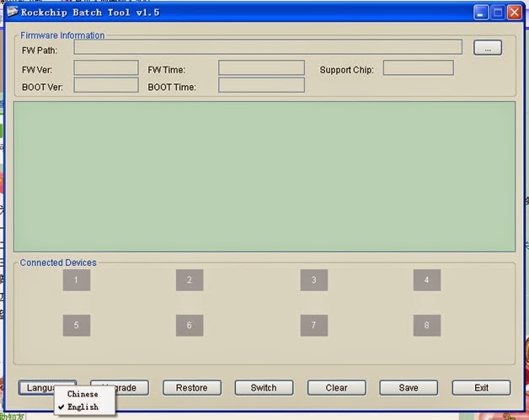Click the BOOT Time field
The image size is (529, 420).
click(x=261, y=85)
